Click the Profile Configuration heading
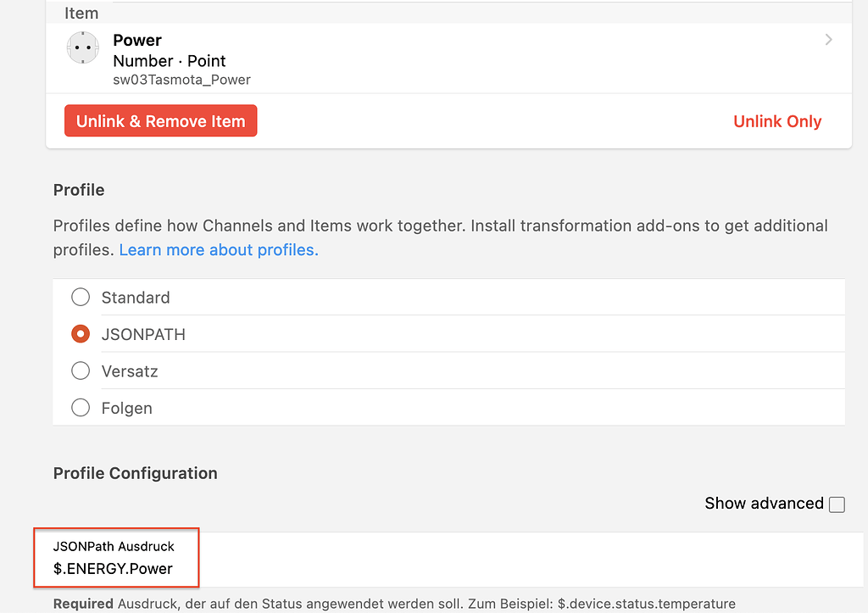Viewport: 868px width, 613px height. coord(135,473)
